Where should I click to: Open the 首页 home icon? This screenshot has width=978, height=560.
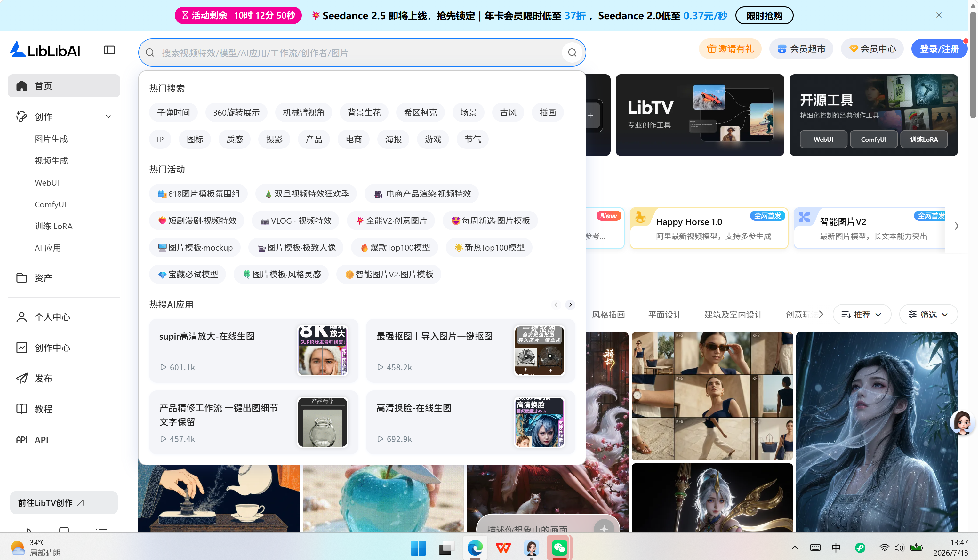click(x=21, y=86)
